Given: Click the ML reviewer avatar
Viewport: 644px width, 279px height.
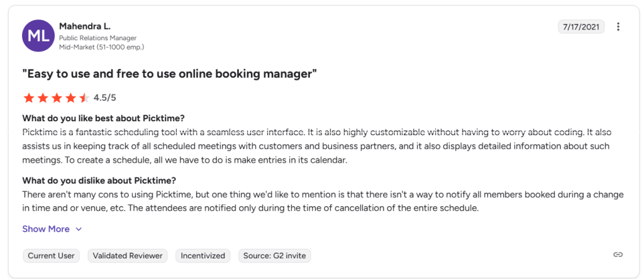Looking at the screenshot, I should pos(38,36).
